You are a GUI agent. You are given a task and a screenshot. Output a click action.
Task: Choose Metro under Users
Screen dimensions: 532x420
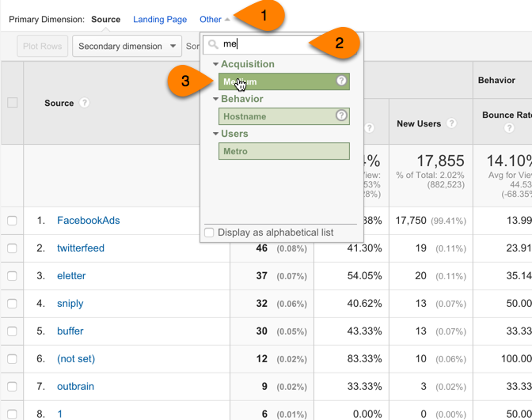283,151
